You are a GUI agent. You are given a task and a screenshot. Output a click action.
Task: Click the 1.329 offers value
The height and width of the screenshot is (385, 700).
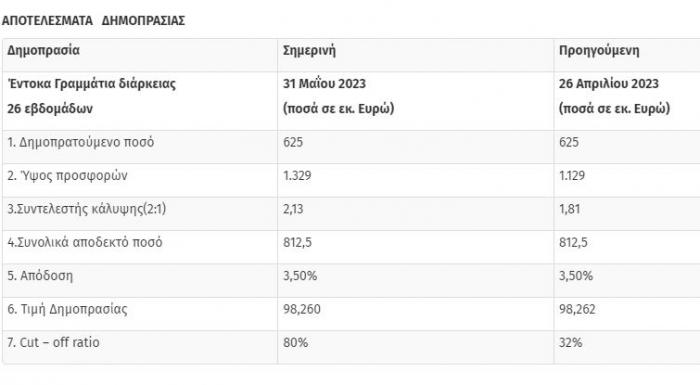pyautogui.click(x=297, y=176)
